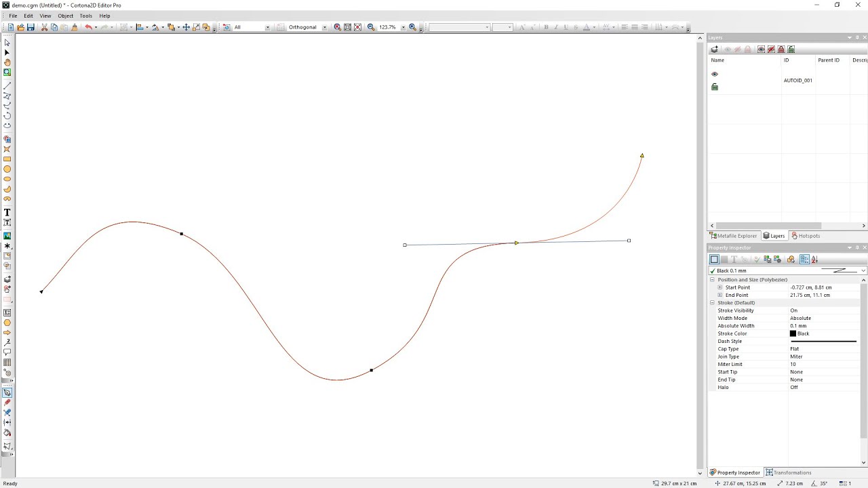Open the File menu
The width and height of the screenshot is (868, 488).
pyautogui.click(x=13, y=16)
